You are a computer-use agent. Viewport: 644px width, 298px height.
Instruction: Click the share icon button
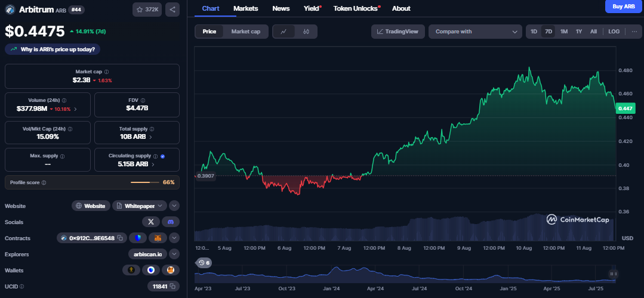pyautogui.click(x=172, y=10)
